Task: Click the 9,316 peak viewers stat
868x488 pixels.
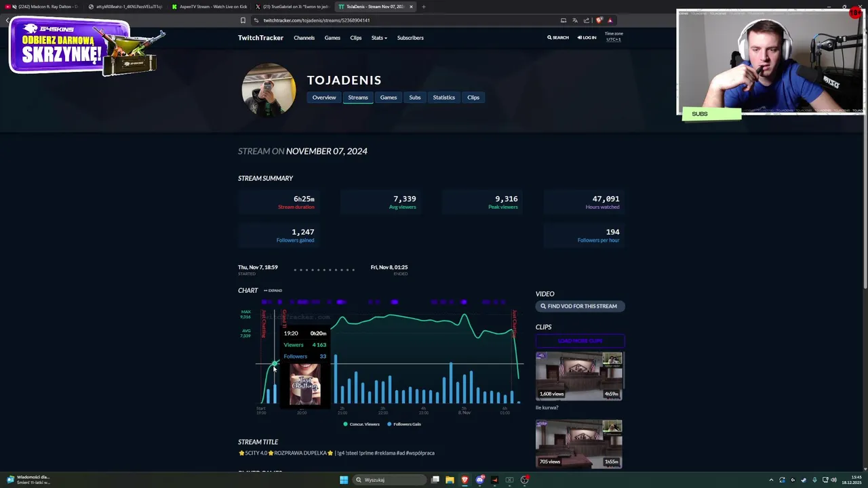Action: pyautogui.click(x=507, y=199)
